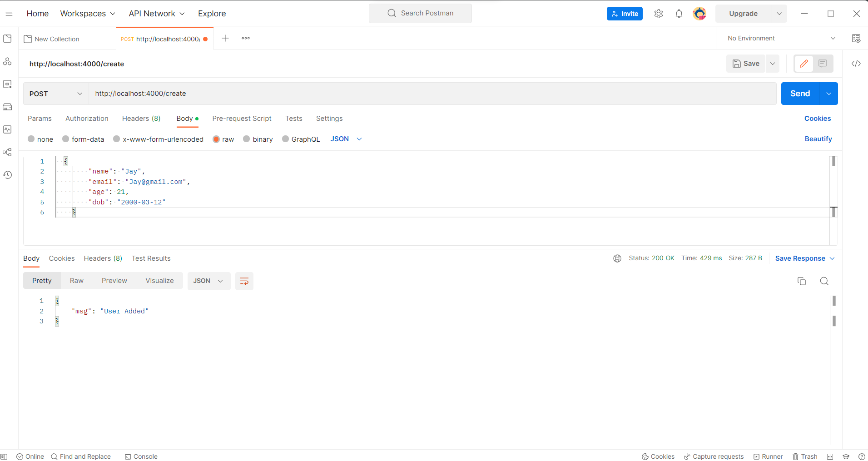Open the POST method dropdown
Viewport: 868px width, 461px height.
(x=56, y=94)
